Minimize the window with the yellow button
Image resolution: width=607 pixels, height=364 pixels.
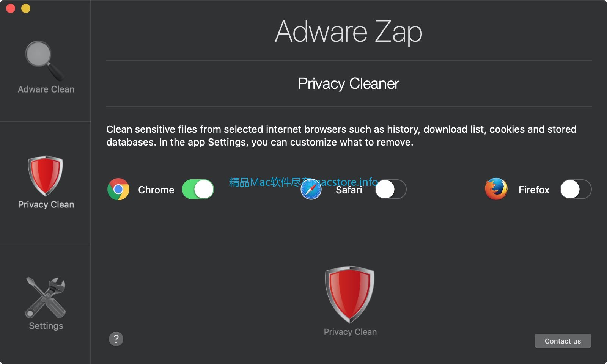[x=26, y=8]
